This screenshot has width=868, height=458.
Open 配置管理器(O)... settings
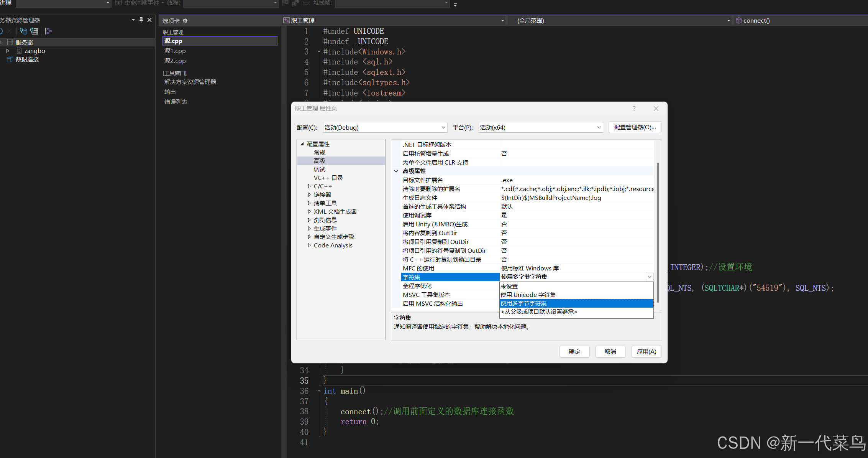[635, 127]
